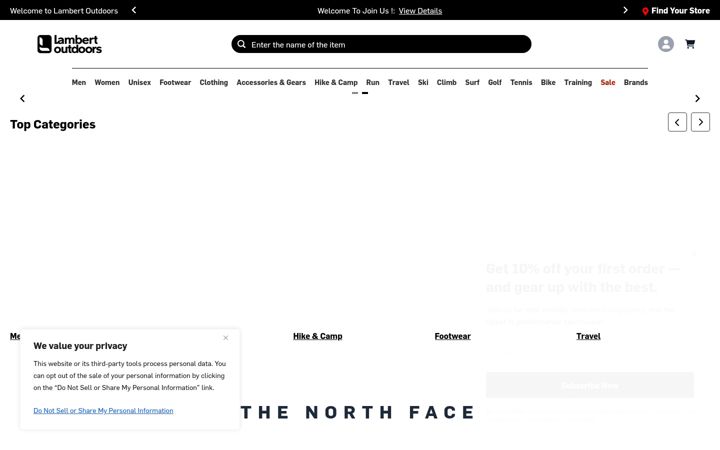
Task: Open Do Not Sell or Share link
Action: [x=103, y=411]
